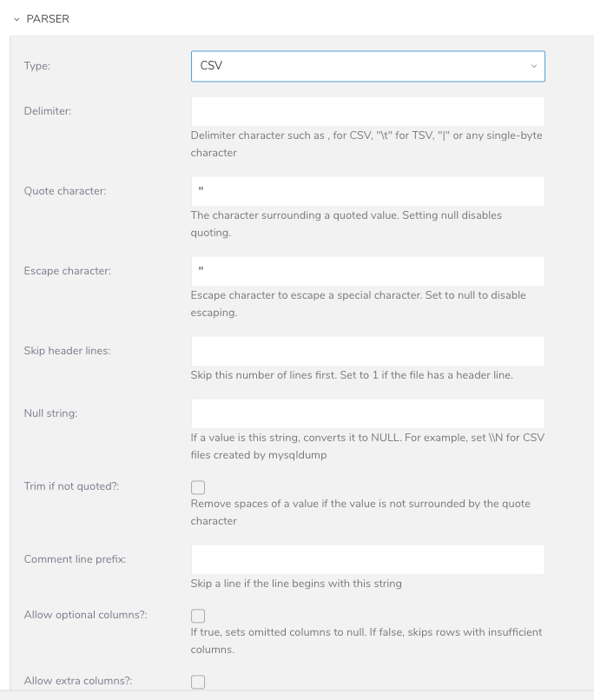Click the Delimiter input field

coord(367,111)
